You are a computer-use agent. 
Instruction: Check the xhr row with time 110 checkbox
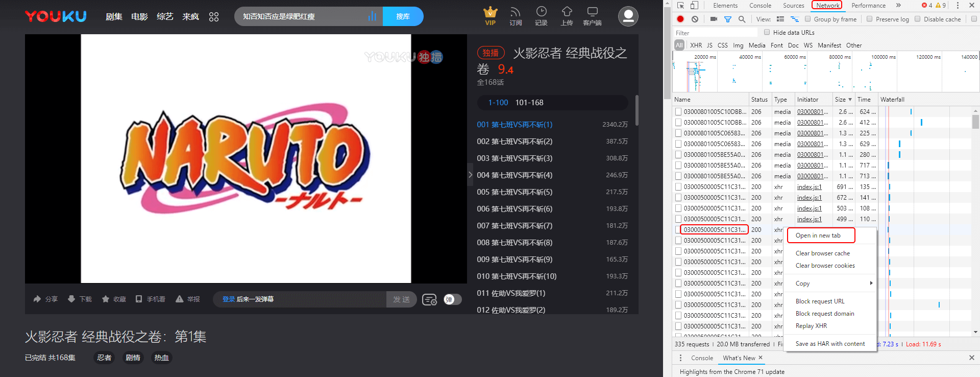pyautogui.click(x=678, y=219)
